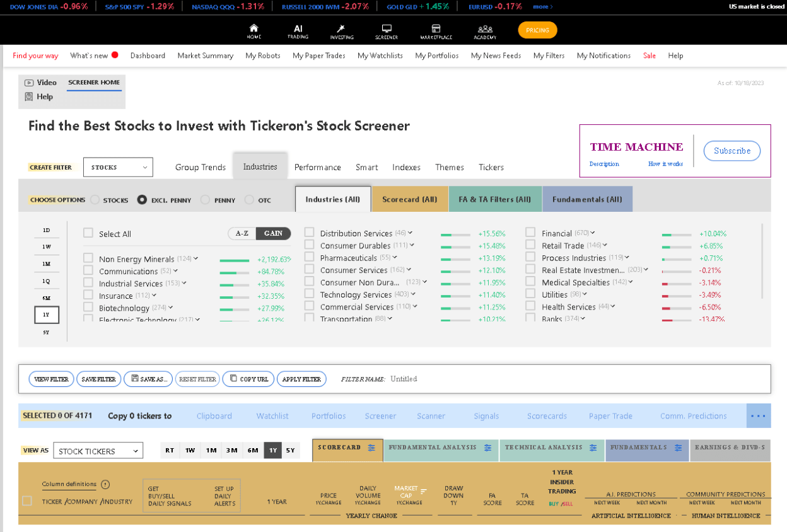
Task: Select the Stocks radio option
Action: (95, 200)
